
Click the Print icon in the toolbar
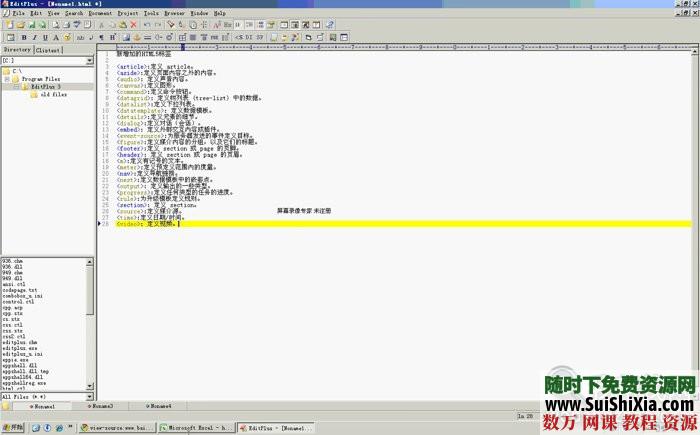[66, 25]
